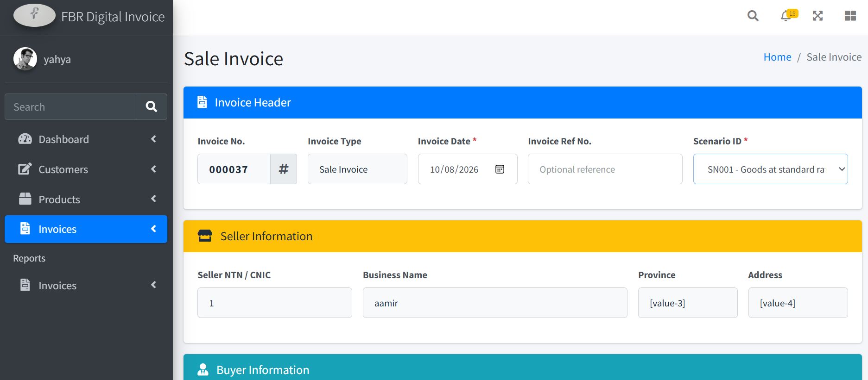Click the Seller Information store icon

tap(205, 236)
